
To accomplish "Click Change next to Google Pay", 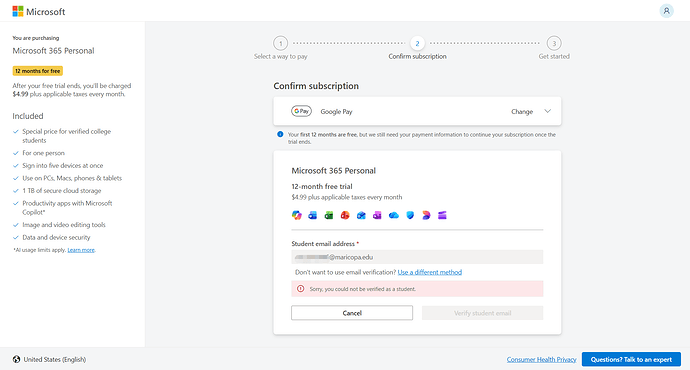I will tap(522, 112).
